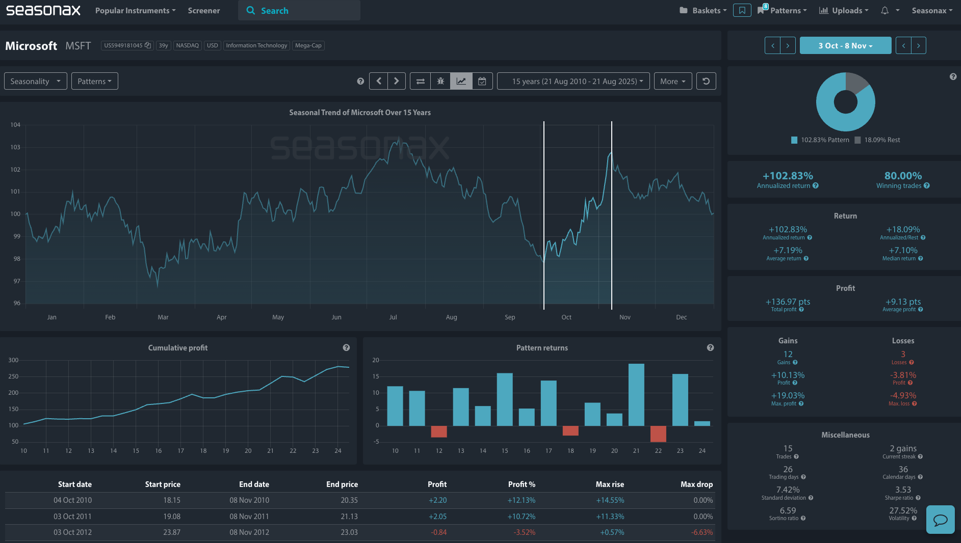
Task: Click the More button
Action: [x=672, y=81]
